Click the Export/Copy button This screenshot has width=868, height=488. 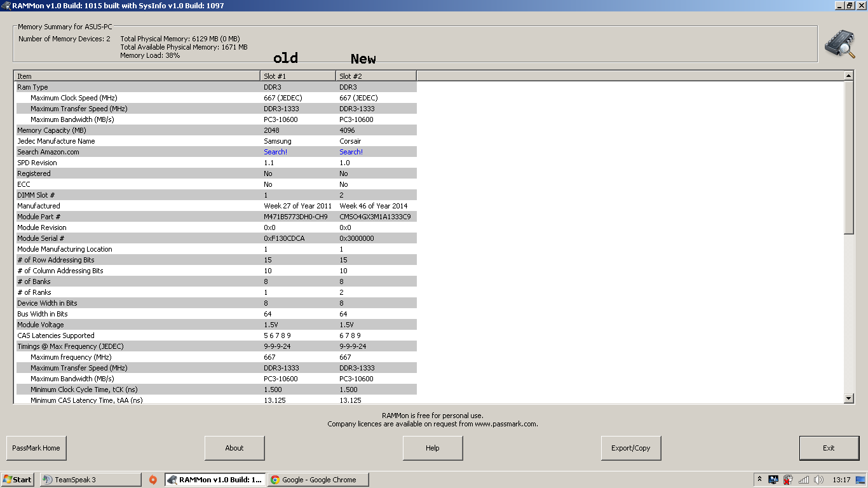(631, 448)
